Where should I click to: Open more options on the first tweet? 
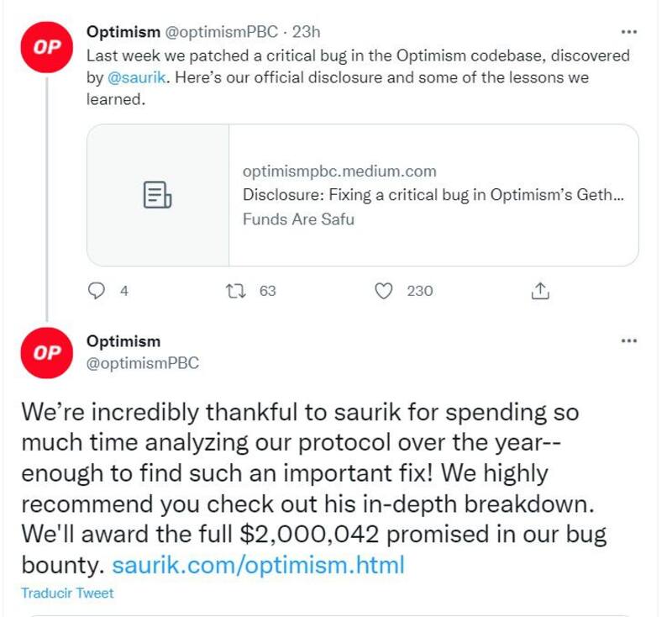coord(628,32)
